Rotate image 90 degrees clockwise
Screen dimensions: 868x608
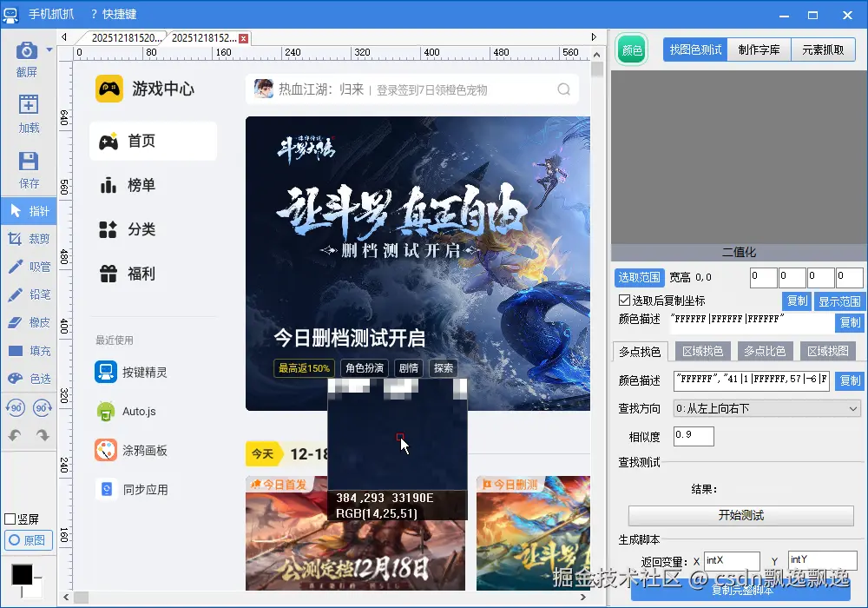pyautogui.click(x=43, y=408)
